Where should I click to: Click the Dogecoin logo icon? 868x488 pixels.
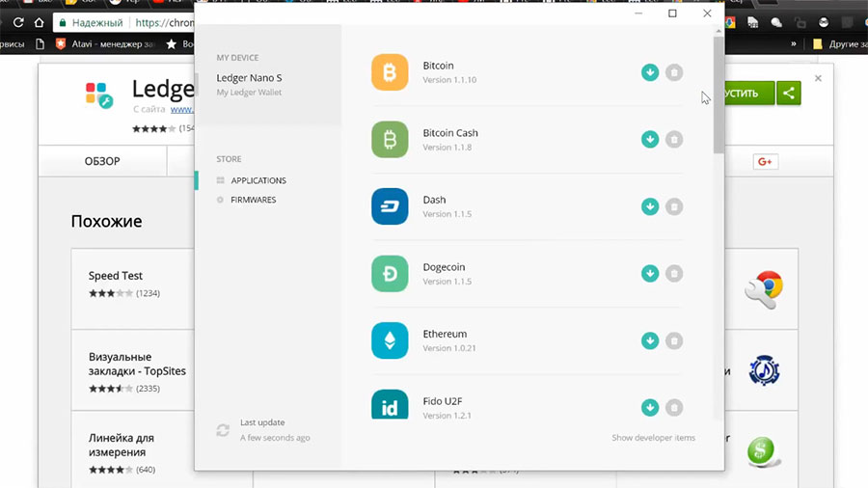[390, 273]
